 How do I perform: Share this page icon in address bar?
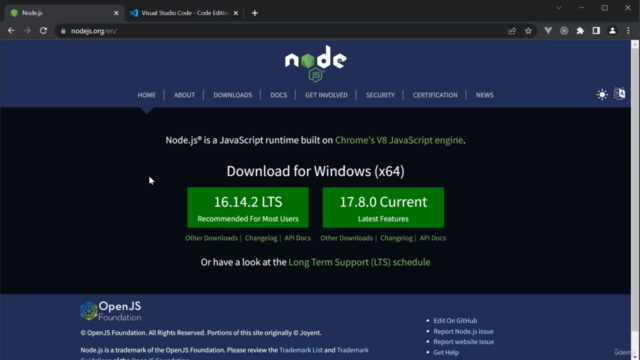click(x=512, y=31)
